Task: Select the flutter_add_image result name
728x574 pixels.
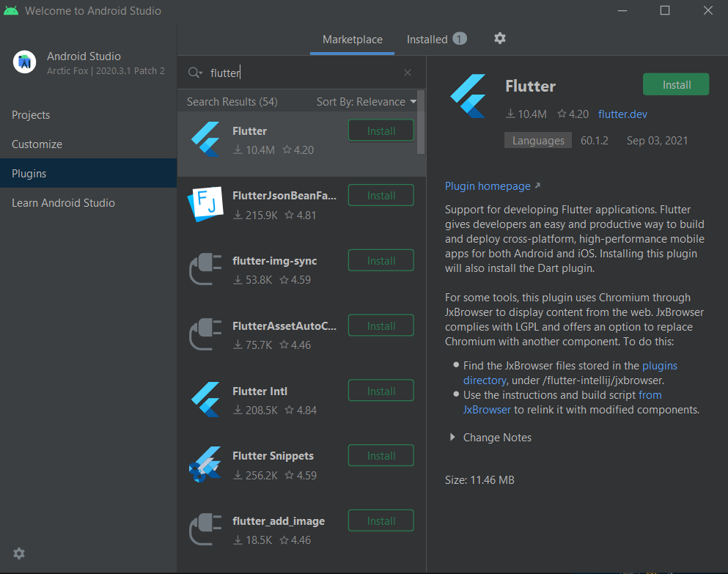Action: [278, 521]
